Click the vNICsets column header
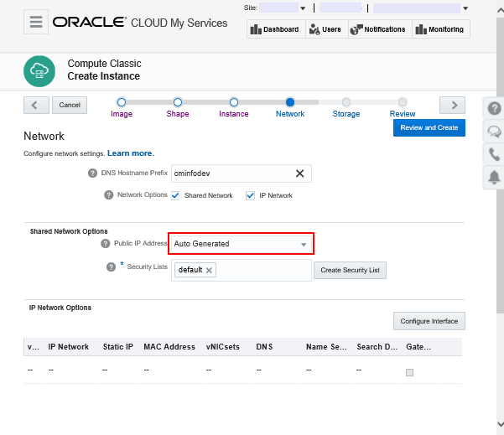This screenshot has height=435, width=504. click(223, 347)
